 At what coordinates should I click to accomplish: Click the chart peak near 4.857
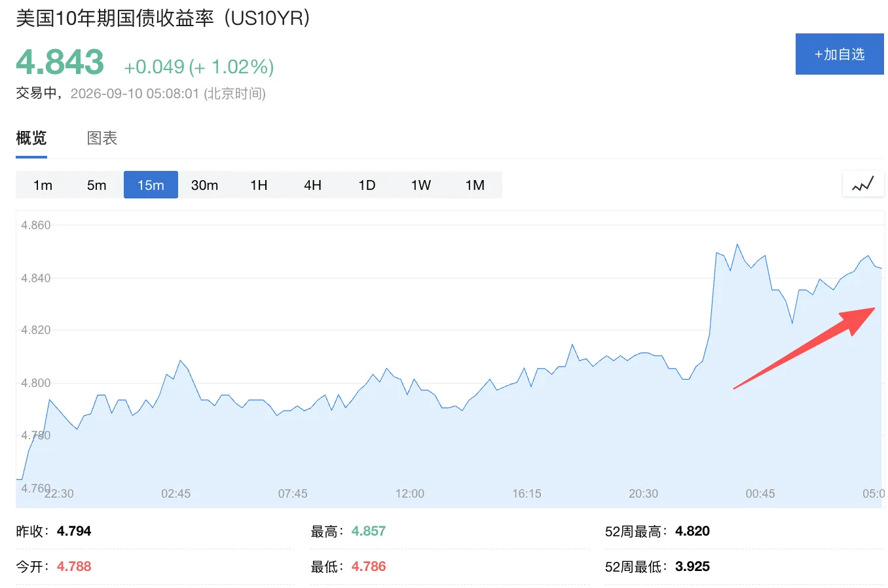pyautogui.click(x=737, y=245)
